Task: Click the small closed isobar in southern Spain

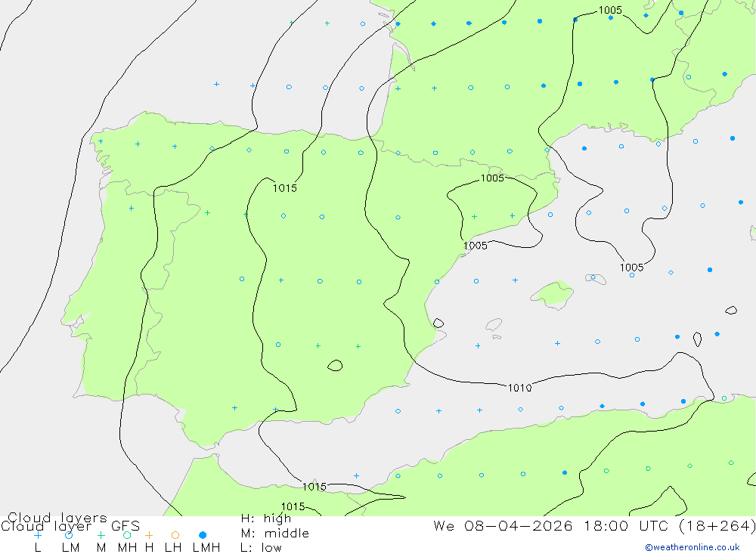Action: click(335, 366)
